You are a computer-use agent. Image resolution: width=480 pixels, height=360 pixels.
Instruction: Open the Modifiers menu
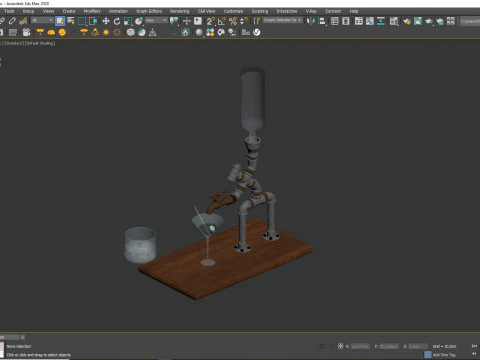click(92, 11)
